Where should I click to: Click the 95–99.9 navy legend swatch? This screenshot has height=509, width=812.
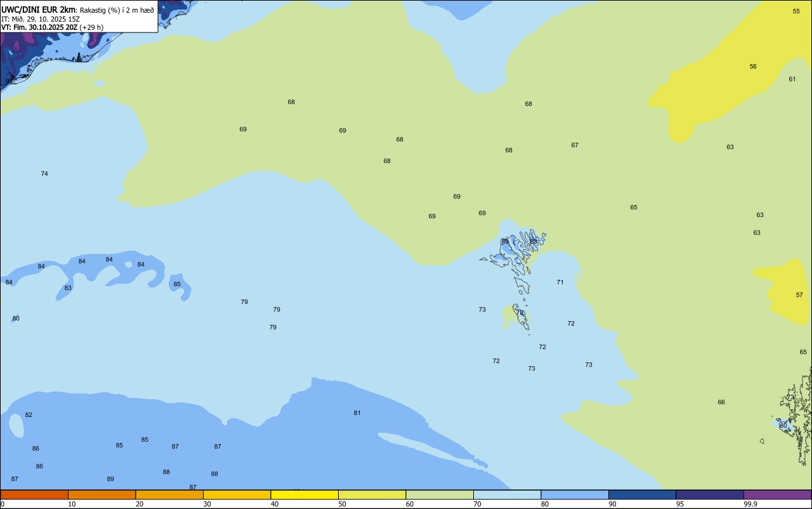click(x=710, y=494)
